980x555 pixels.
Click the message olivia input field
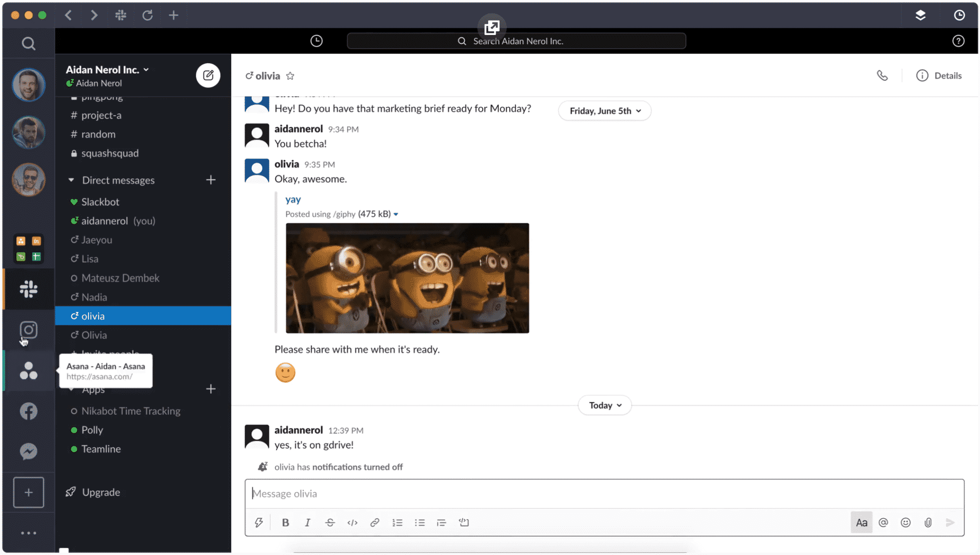(604, 493)
